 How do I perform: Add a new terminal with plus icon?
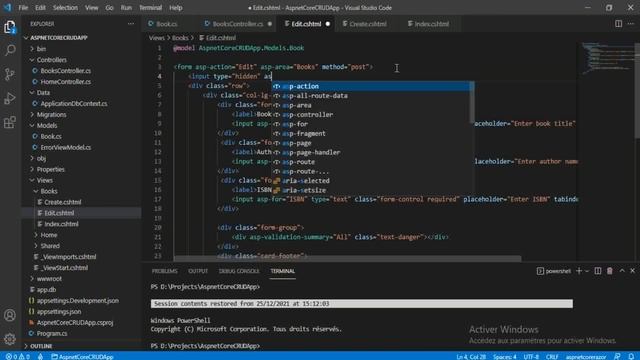[x=579, y=271]
